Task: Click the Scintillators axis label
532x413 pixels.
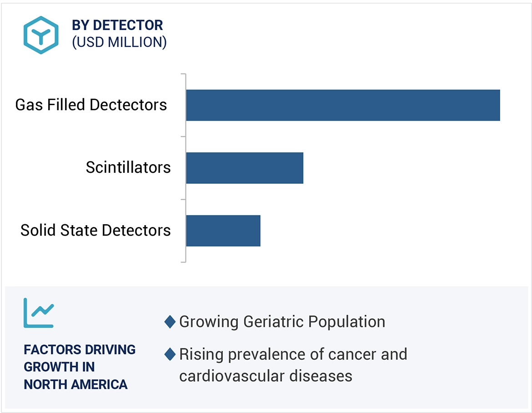Action: coord(128,168)
